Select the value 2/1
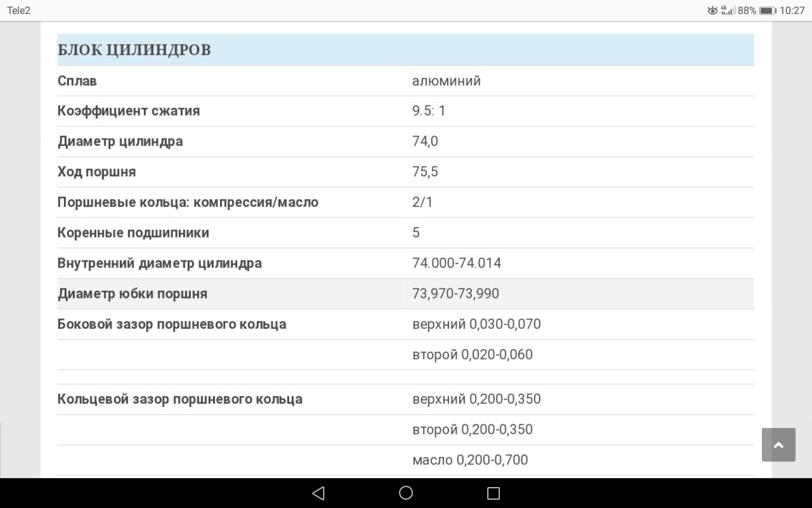The width and height of the screenshot is (812, 508). (x=422, y=202)
